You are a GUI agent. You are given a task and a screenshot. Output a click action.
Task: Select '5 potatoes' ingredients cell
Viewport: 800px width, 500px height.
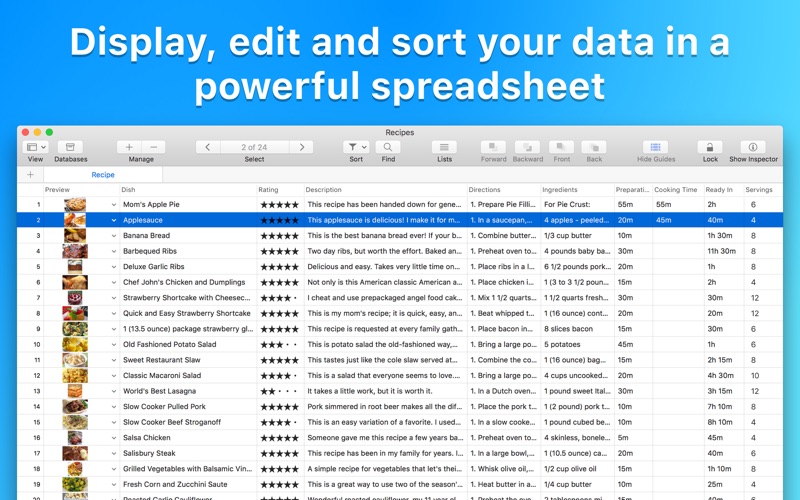[577, 344]
